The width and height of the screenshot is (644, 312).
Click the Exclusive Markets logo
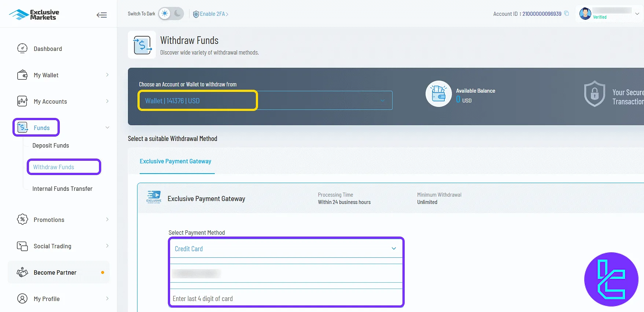coord(34,15)
